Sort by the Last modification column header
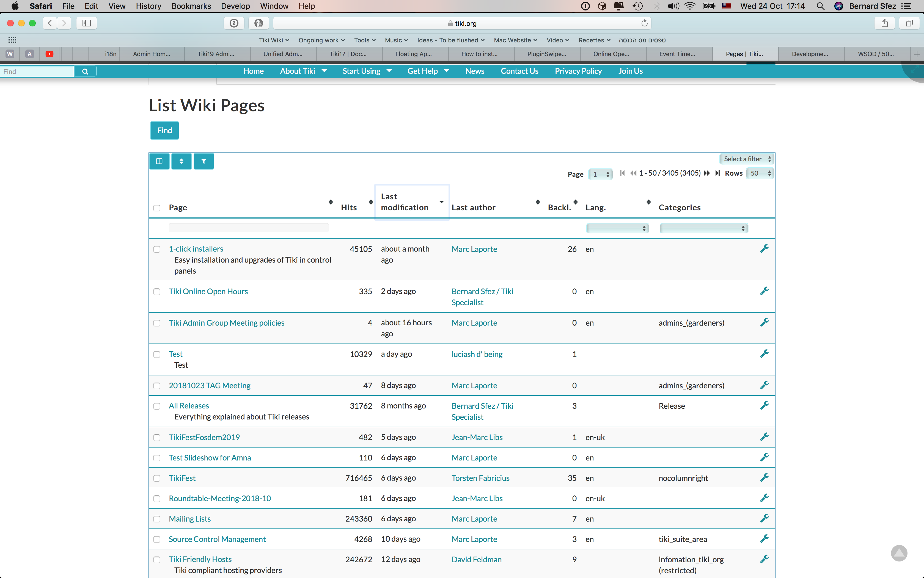Screen dimensions: 924x578 [x=412, y=202]
